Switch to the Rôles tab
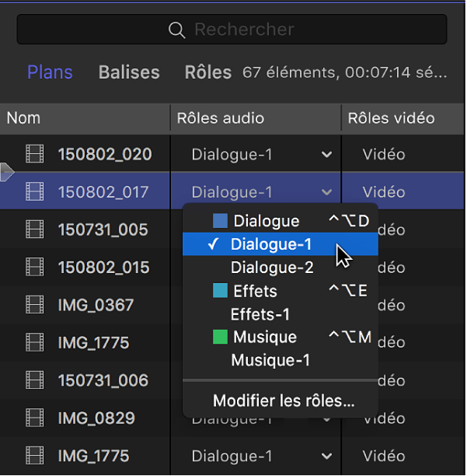The image size is (467, 476). pos(208,72)
